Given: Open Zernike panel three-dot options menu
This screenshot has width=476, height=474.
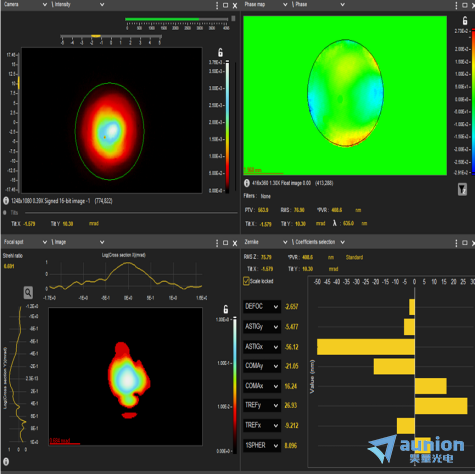Looking at the screenshot, I should point(456,243).
